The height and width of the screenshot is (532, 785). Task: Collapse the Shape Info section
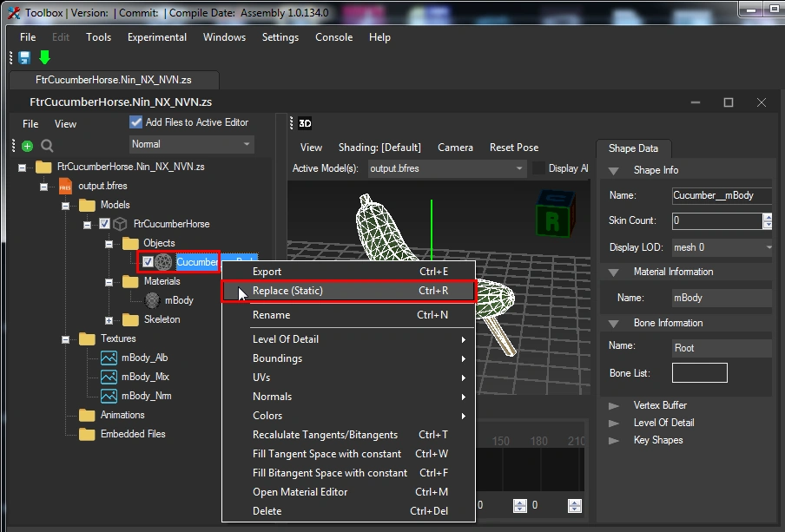point(613,171)
